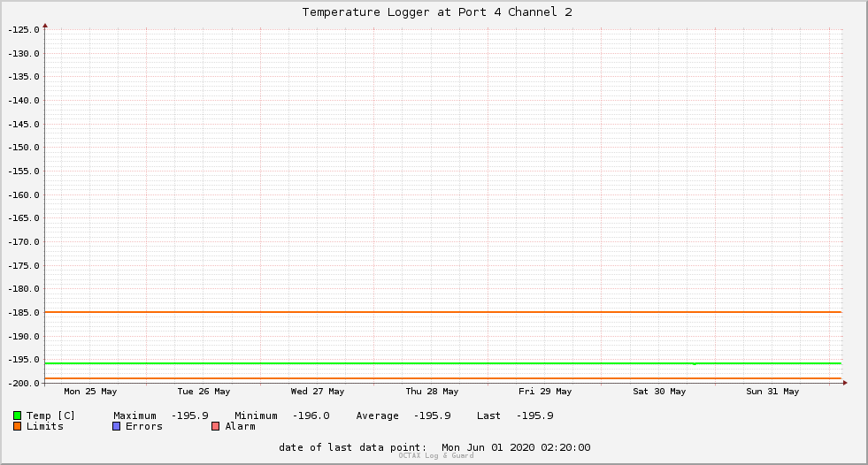Click the 'Maximum' label
The height and width of the screenshot is (465, 868).
pyautogui.click(x=135, y=415)
